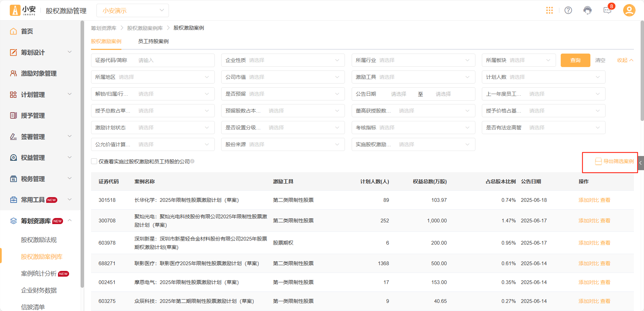Click the help question mark icon
The height and width of the screenshot is (311, 644).
(568, 10)
